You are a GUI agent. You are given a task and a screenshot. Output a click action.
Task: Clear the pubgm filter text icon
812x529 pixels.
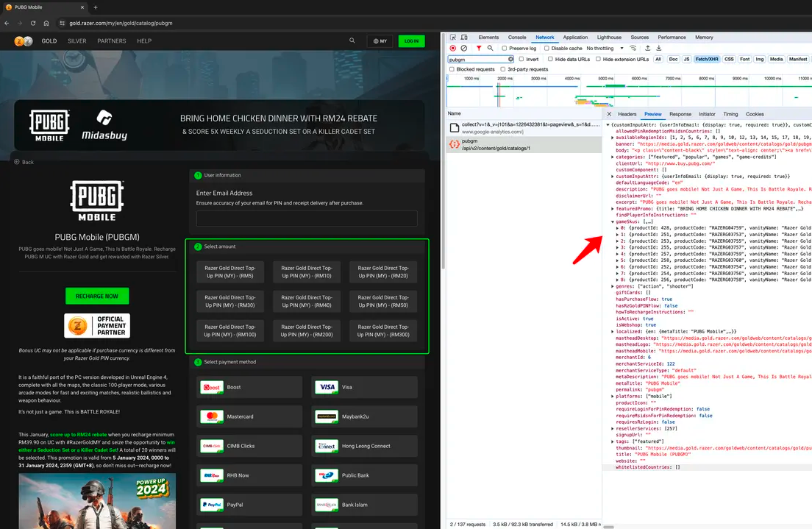click(x=510, y=59)
